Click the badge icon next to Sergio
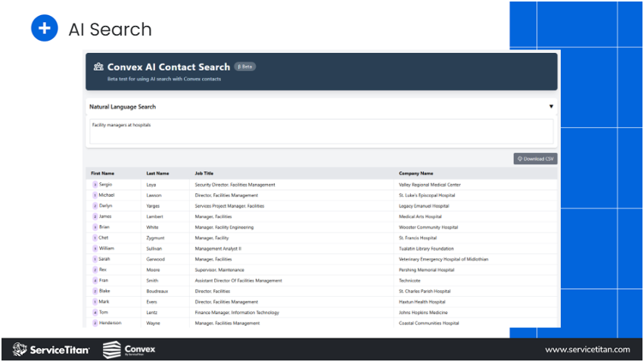 tap(95, 185)
